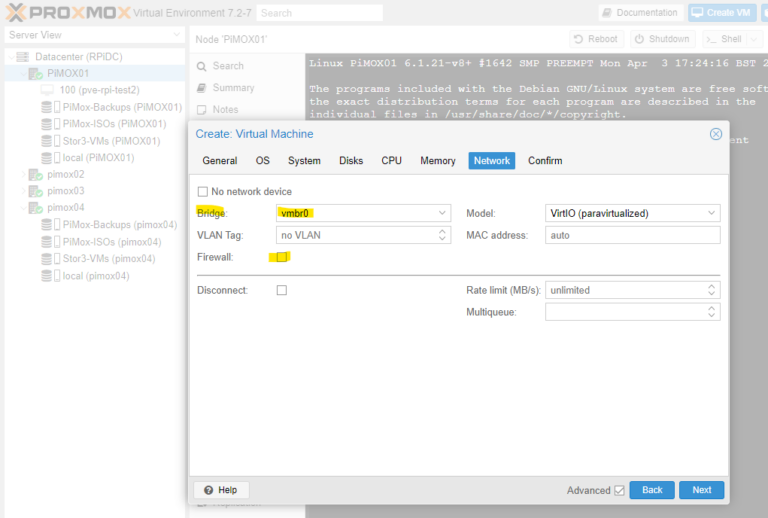
Task: Switch to the System tab
Action: [304, 161]
